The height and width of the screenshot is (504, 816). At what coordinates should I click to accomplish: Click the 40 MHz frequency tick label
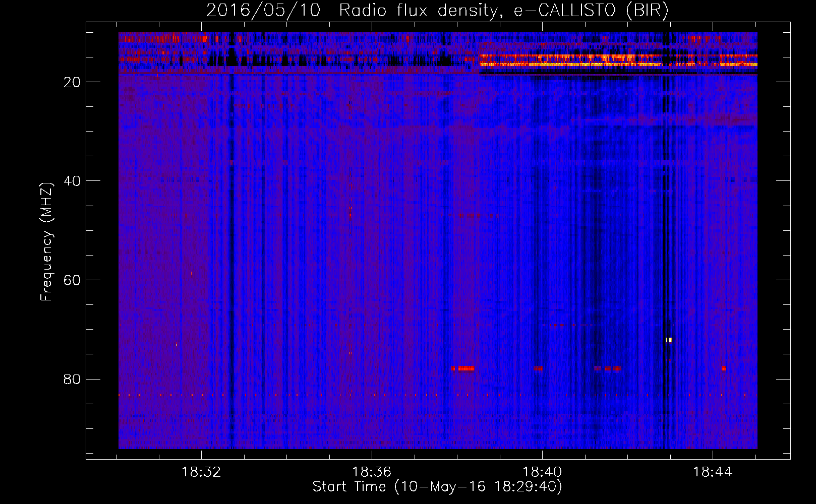coord(72,181)
